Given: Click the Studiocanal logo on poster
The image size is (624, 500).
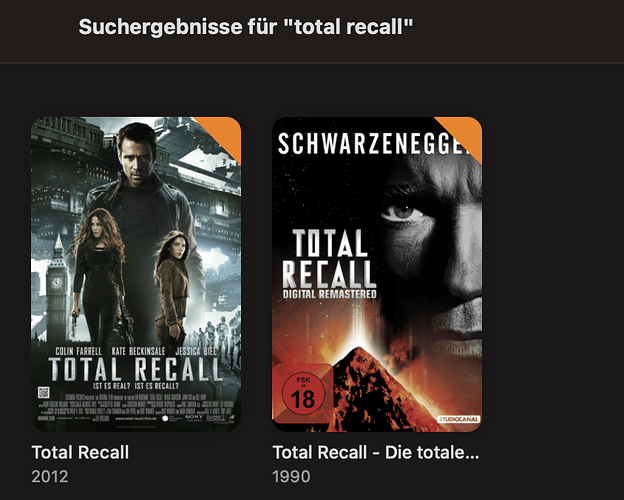Looking at the screenshot, I should point(459,419).
